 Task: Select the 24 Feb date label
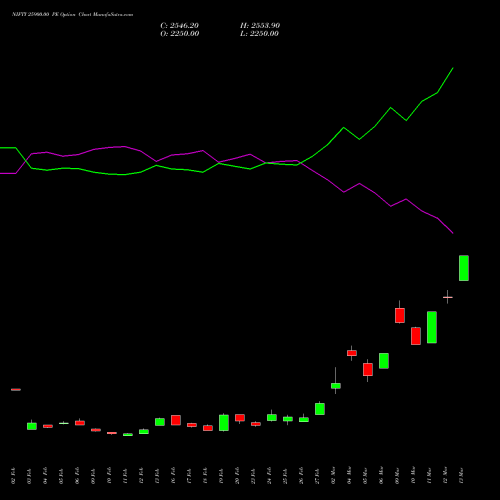pos(269,476)
